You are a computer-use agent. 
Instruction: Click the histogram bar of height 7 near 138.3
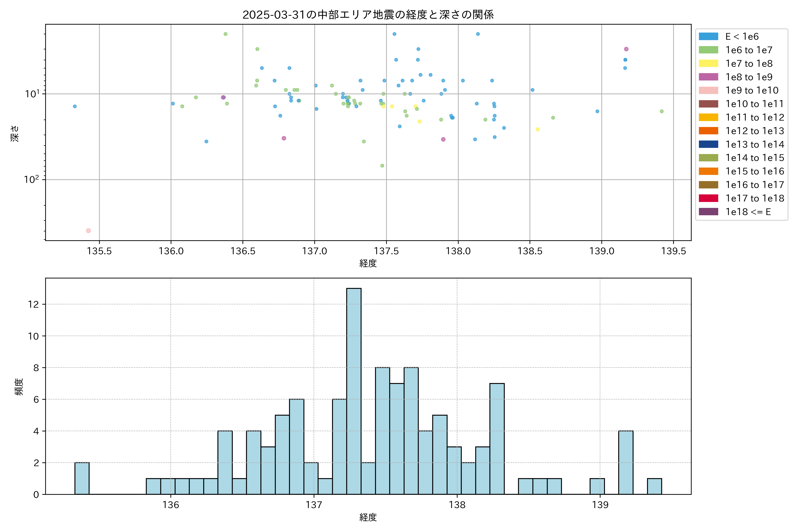497,438
